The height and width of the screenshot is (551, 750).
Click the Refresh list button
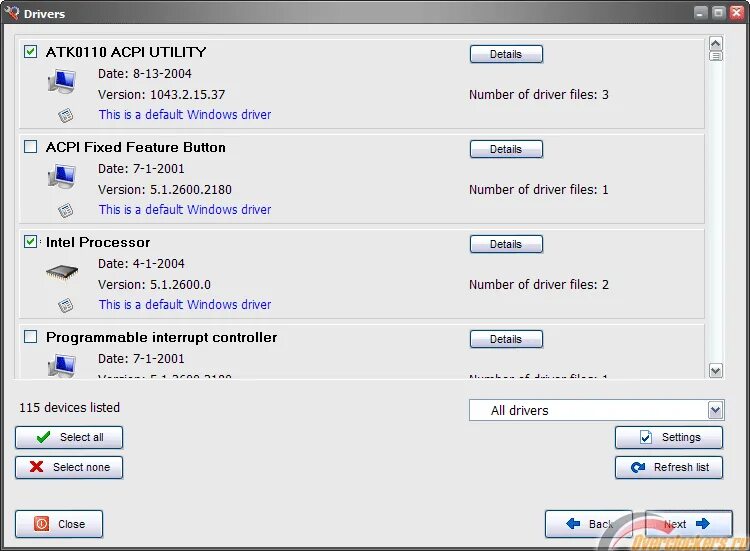tap(669, 467)
